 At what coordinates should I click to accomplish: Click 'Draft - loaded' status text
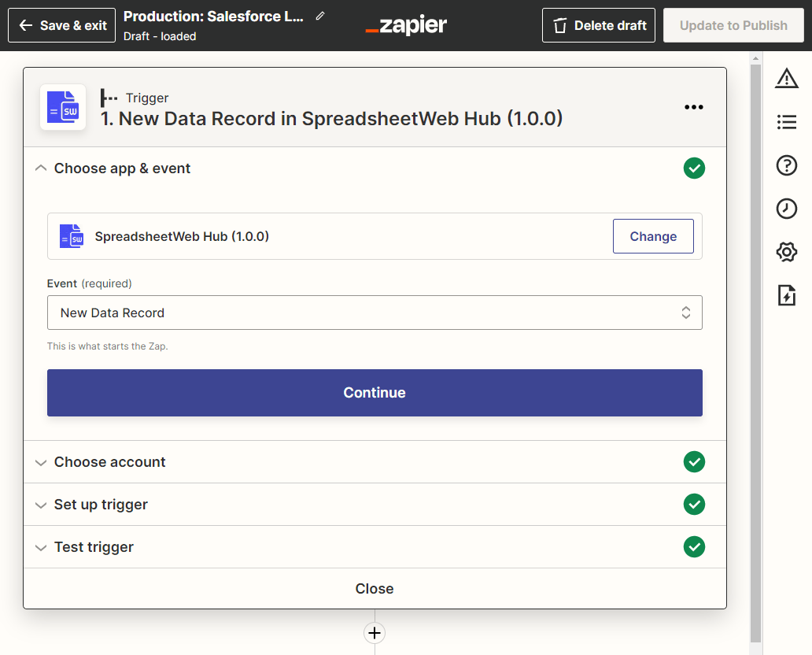[160, 36]
